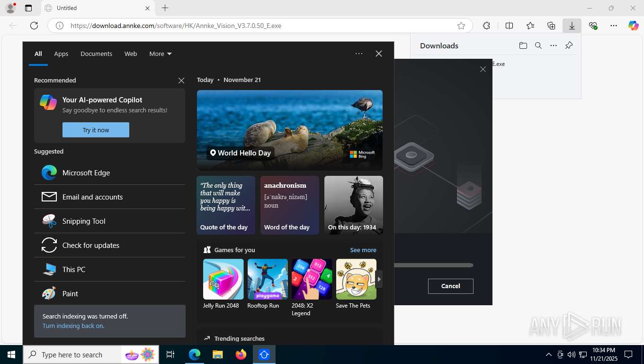Click the Type here to search box
The height and width of the screenshot is (364, 644).
[x=90, y=355]
